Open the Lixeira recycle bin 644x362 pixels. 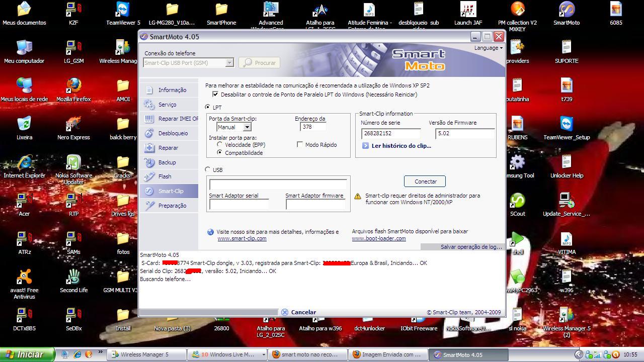24,128
